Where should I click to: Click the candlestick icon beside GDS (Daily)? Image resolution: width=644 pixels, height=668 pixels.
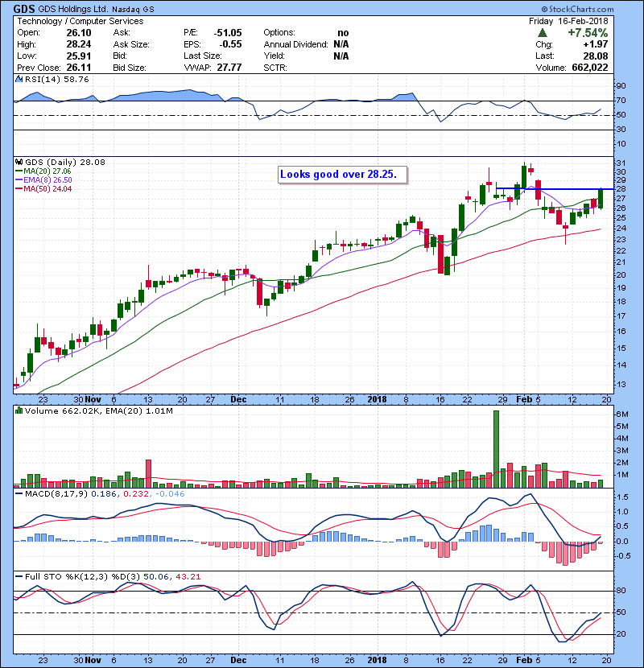click(19, 162)
